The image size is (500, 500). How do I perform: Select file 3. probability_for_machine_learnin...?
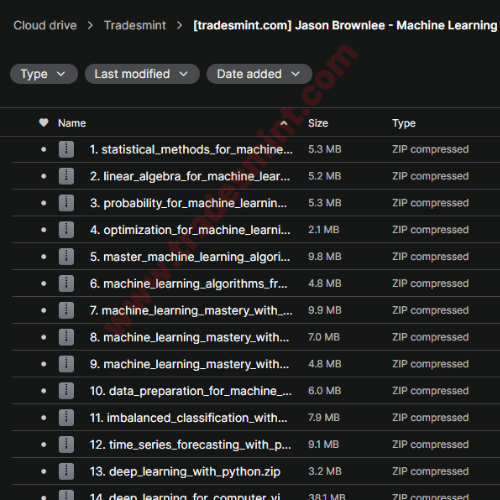pos(188,203)
